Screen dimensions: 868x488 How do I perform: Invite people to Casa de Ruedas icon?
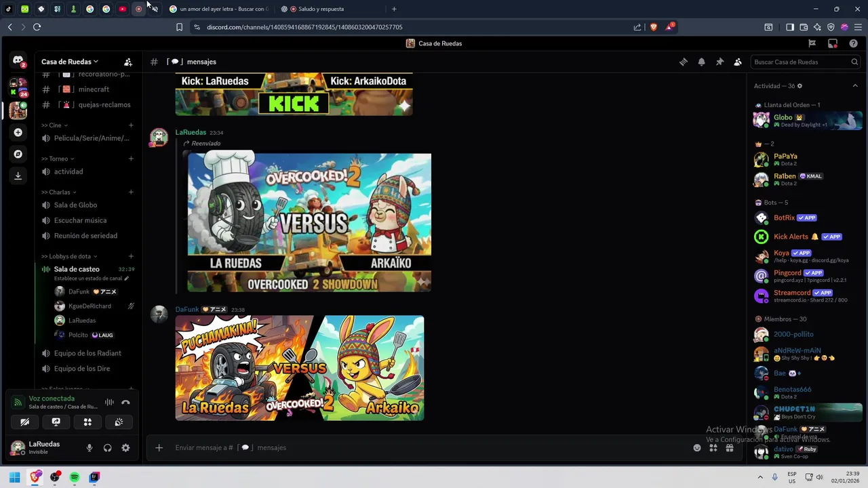click(128, 62)
